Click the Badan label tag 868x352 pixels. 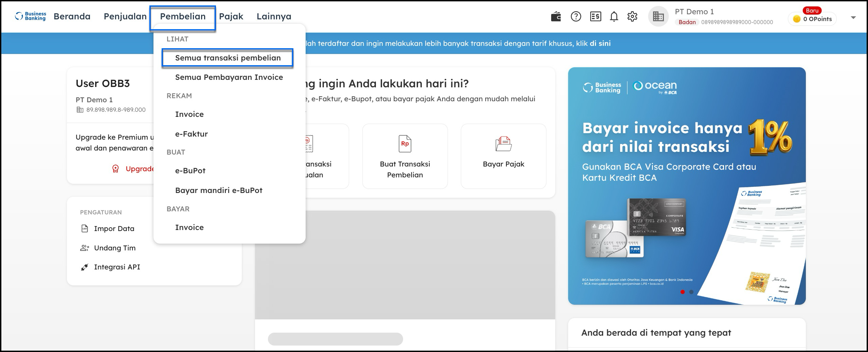tap(687, 22)
